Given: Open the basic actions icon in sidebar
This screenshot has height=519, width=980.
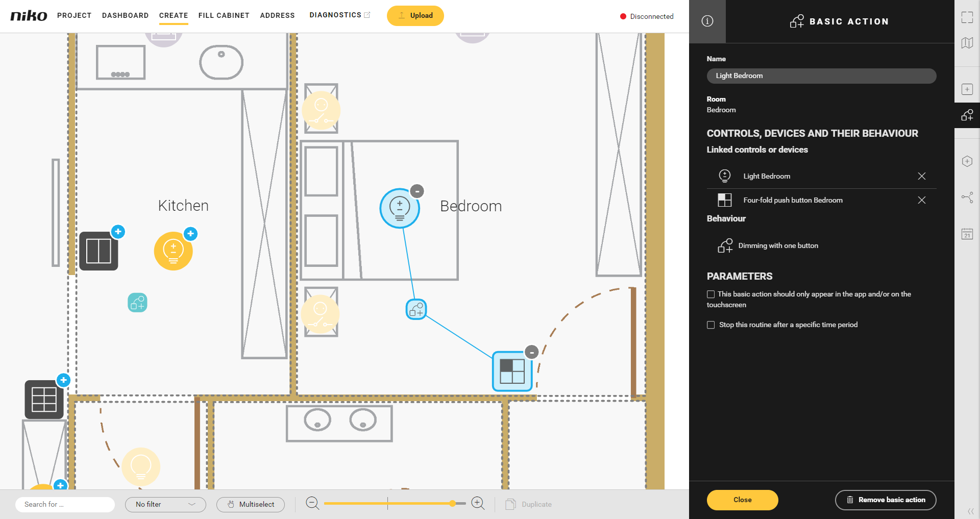Looking at the screenshot, I should (x=967, y=115).
